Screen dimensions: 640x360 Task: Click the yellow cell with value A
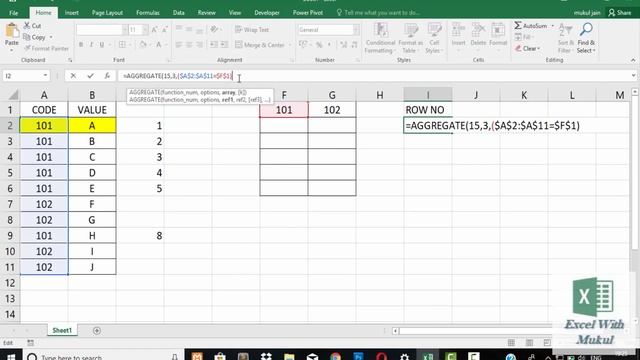click(92, 126)
